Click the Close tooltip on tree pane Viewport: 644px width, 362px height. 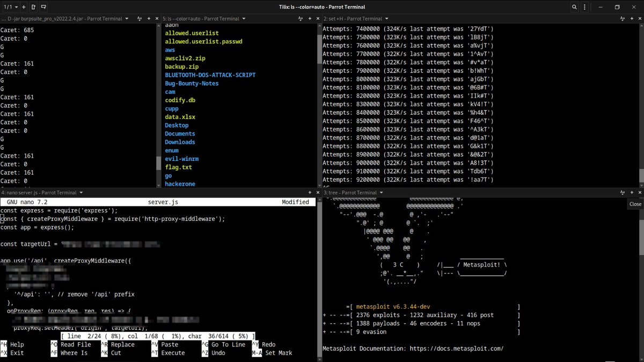pos(635,204)
